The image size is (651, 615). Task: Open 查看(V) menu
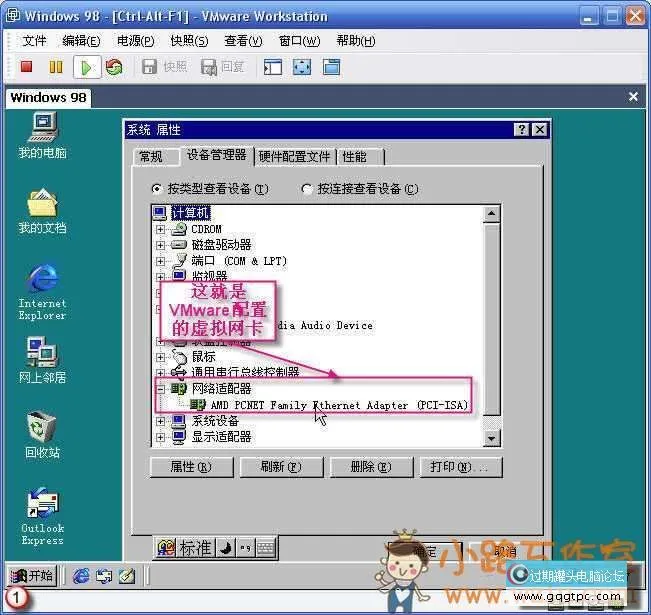pos(243,41)
